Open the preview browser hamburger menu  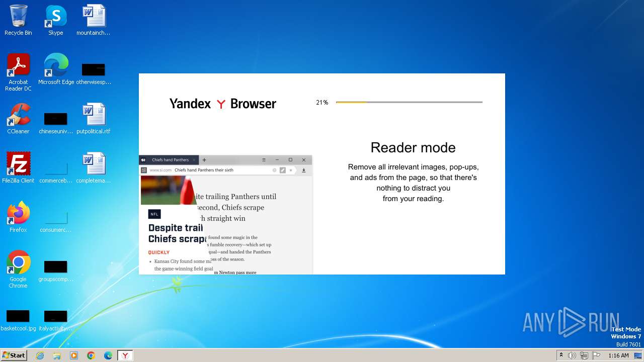click(264, 160)
